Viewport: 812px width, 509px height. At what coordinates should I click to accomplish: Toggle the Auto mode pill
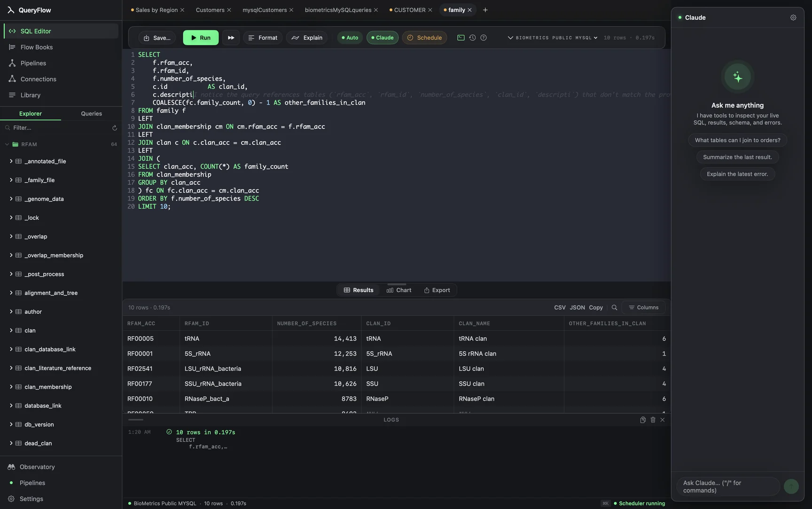pyautogui.click(x=350, y=38)
